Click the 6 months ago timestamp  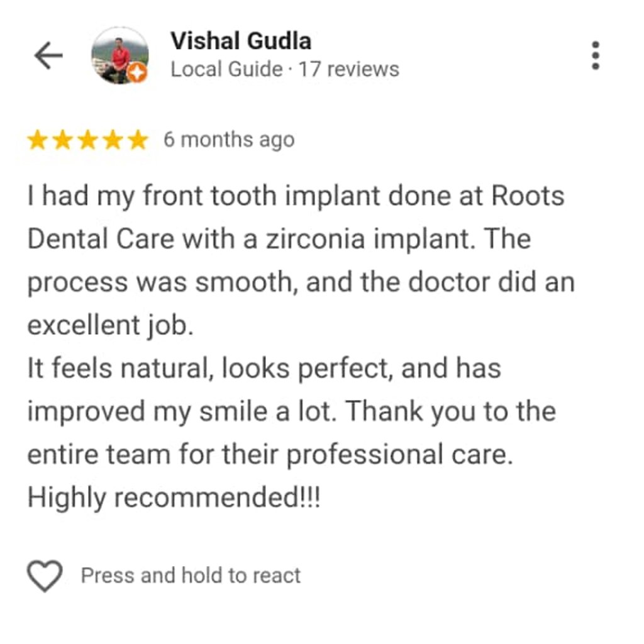coord(229,140)
